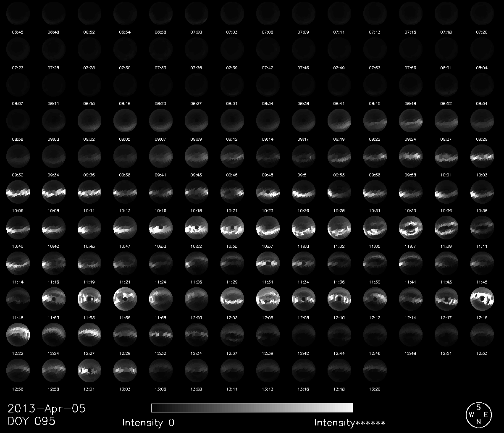Click the "Intensity 0" minimum label
Screen dimensions: 504x433
tap(148, 423)
